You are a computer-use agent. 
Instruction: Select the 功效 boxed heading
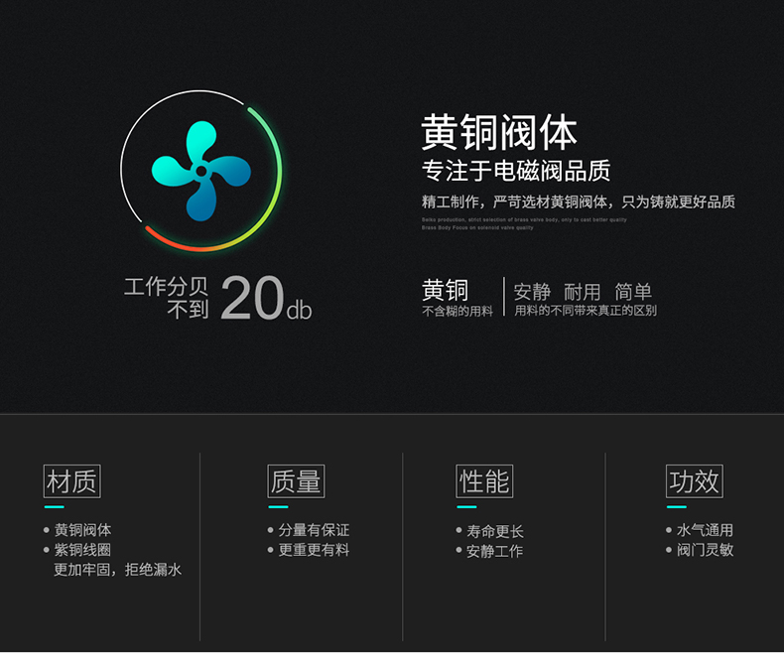(694, 481)
